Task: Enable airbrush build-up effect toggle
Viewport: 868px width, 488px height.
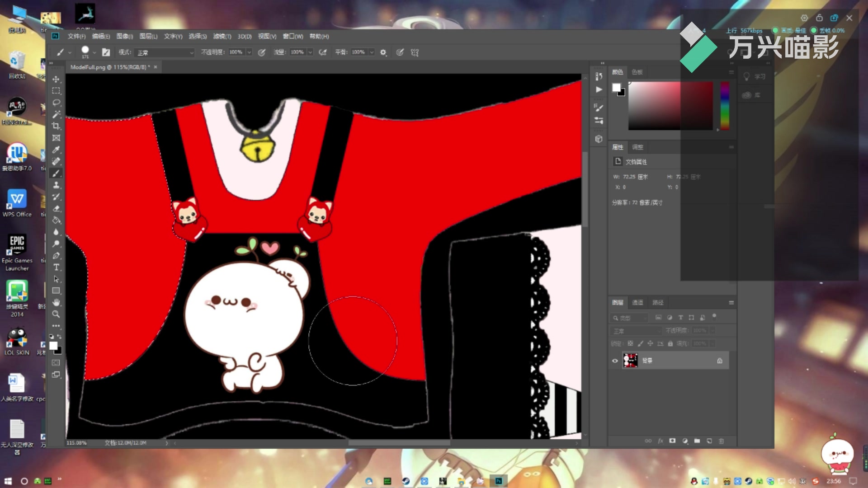Action: (322, 52)
